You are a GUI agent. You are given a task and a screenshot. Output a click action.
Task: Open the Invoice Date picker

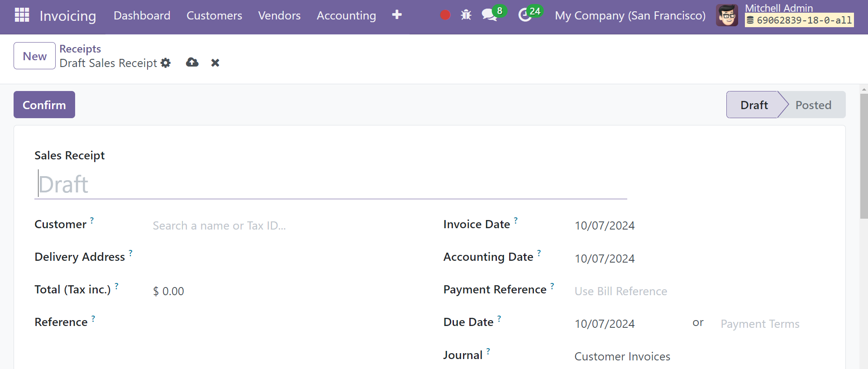[x=699, y=225]
